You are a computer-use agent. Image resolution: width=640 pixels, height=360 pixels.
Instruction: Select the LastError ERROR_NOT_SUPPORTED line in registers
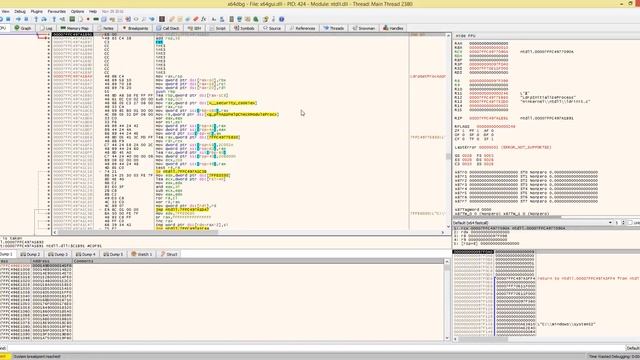503,147
